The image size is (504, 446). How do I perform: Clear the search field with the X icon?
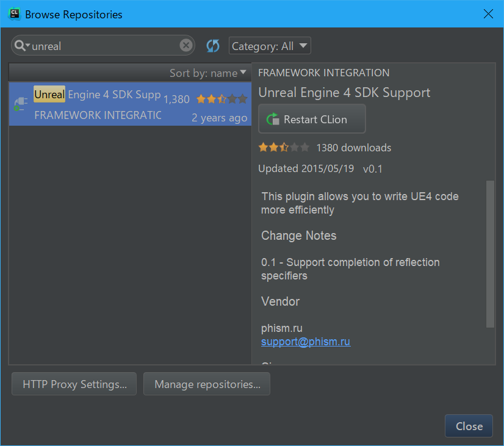[185, 45]
